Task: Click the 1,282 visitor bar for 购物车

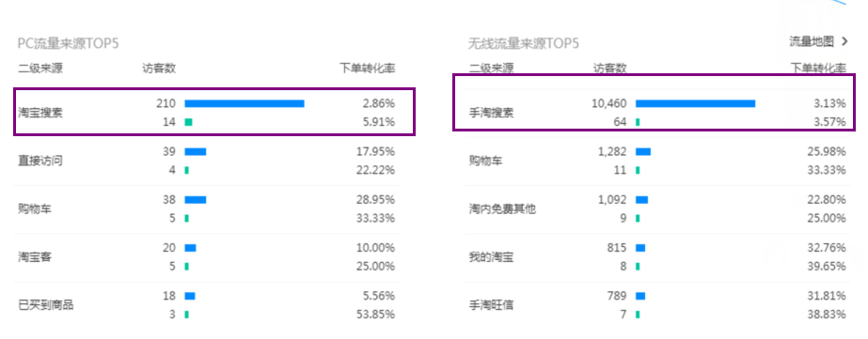Action: pyautogui.click(x=643, y=151)
